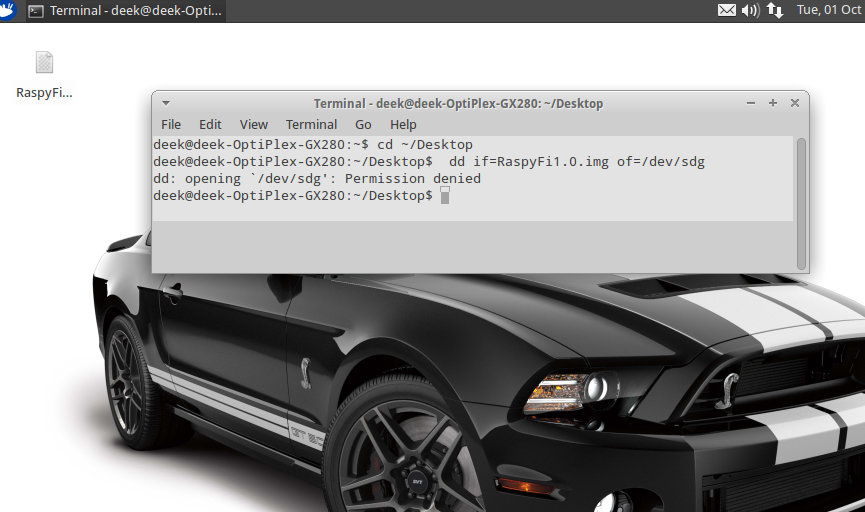Show the calendar from the Tue, 01 Oct clock

coord(830,10)
